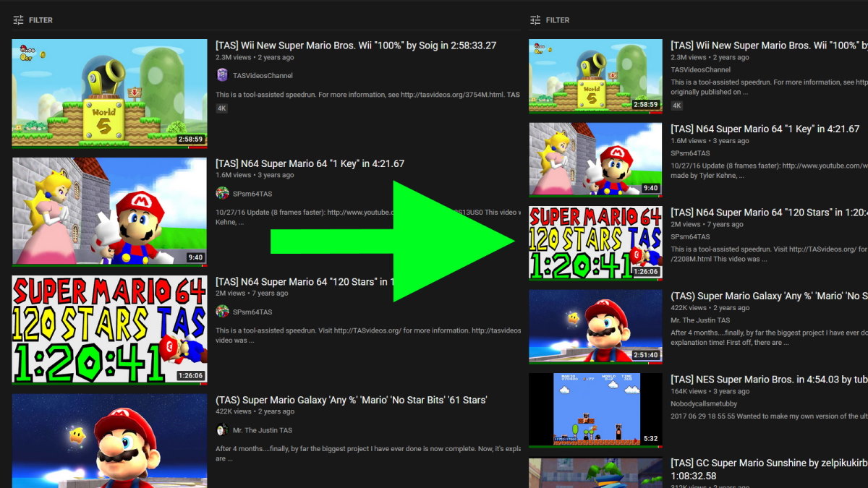The width and height of the screenshot is (868, 488).
Task: Click SPsm64TAS name under "1 Key" video, right panel
Action: click(x=690, y=153)
